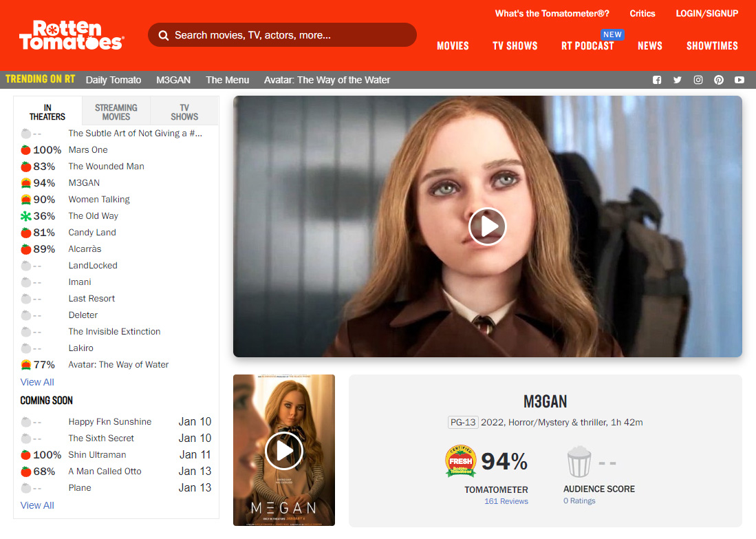Screen dimensions: 756x539
Task: Open The Invisible Extinction movie page
Action: (x=114, y=332)
